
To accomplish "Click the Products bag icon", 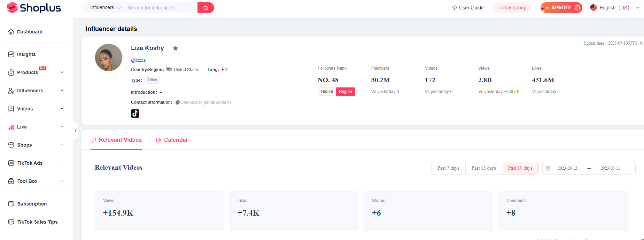I will click(x=11, y=72).
